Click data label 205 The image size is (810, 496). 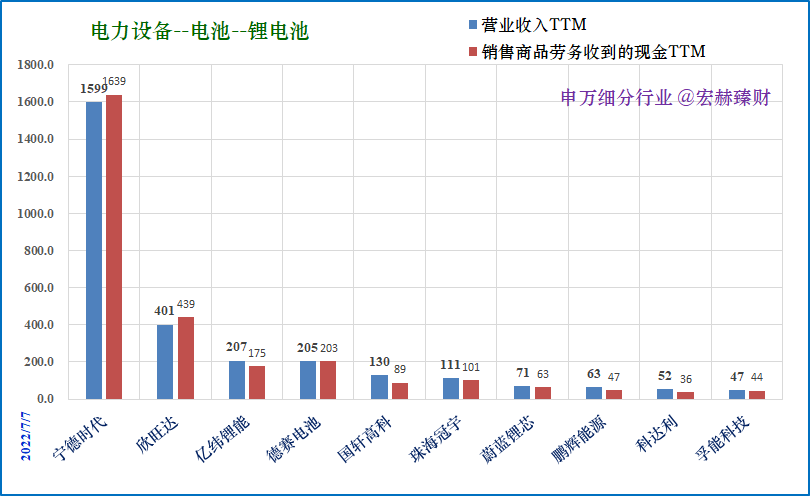point(307,348)
